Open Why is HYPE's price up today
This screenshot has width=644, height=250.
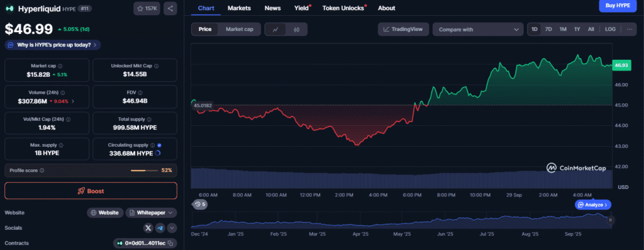click(53, 45)
